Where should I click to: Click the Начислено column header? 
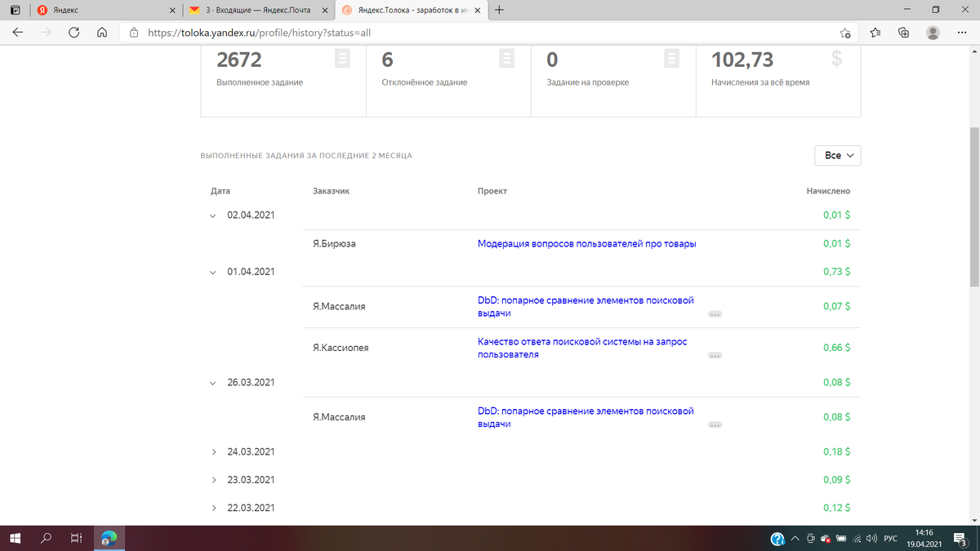828,191
